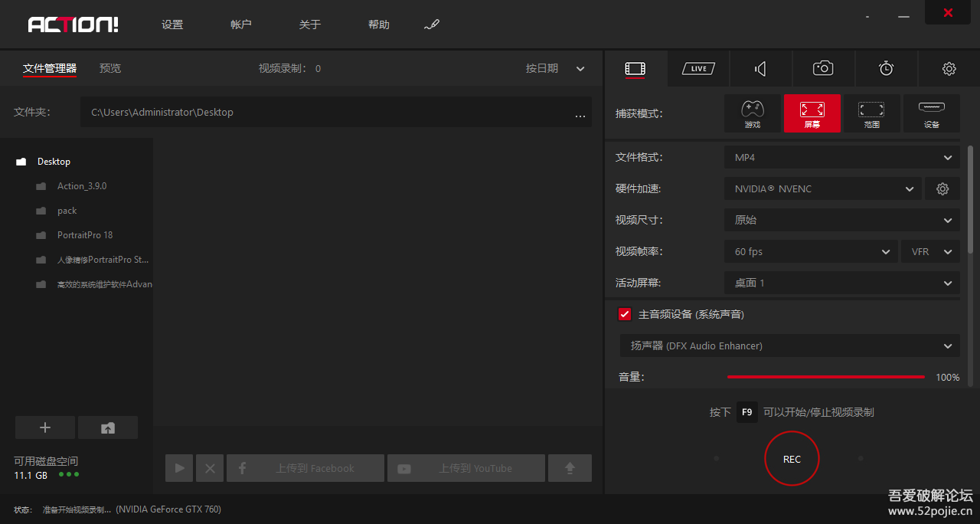Open the MP4 file format dropdown
980x524 pixels.
pyautogui.click(x=841, y=157)
